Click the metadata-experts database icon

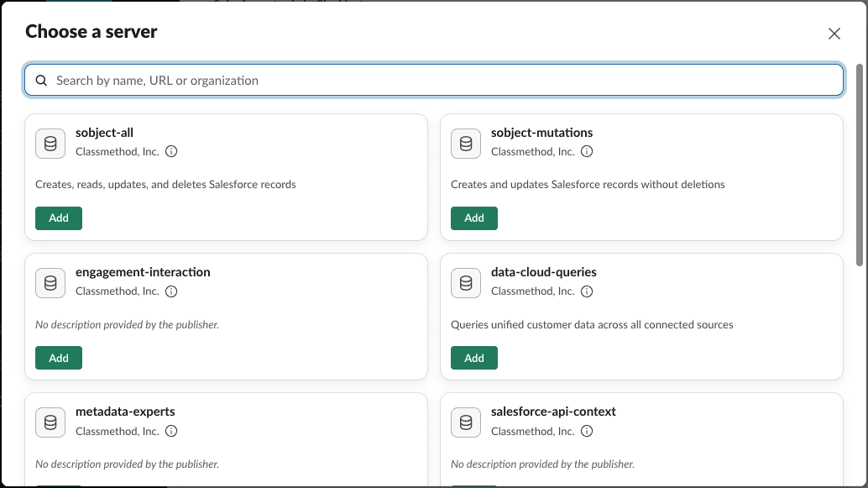point(50,422)
